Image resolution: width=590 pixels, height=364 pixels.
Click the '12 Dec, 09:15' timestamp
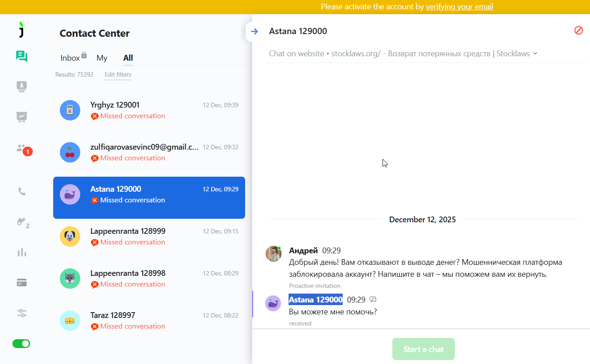coord(221,231)
